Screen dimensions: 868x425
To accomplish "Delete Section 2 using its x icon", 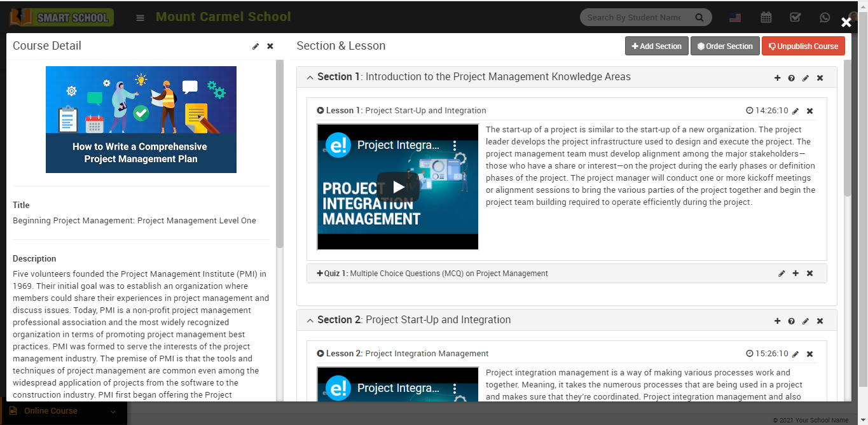I will 820,321.
